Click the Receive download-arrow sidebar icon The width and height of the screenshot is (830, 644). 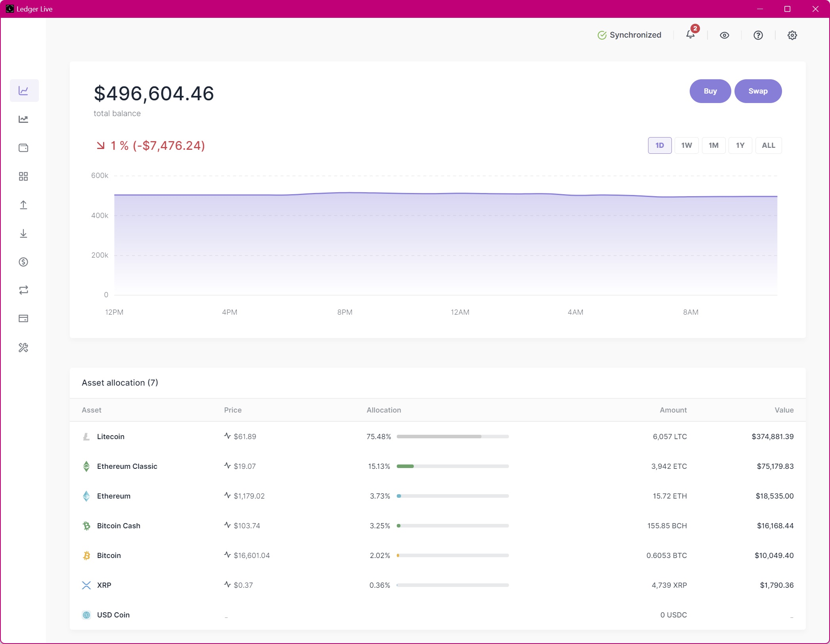(x=24, y=233)
